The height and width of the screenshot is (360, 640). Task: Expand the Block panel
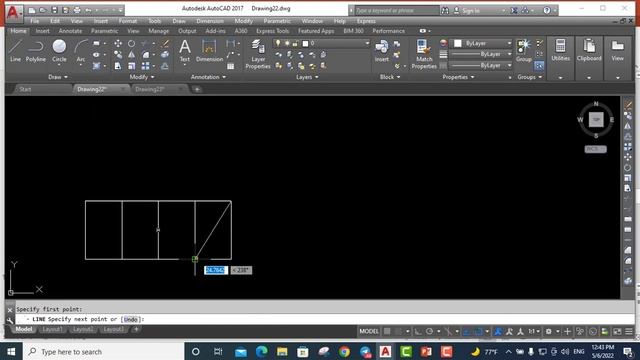(390, 77)
